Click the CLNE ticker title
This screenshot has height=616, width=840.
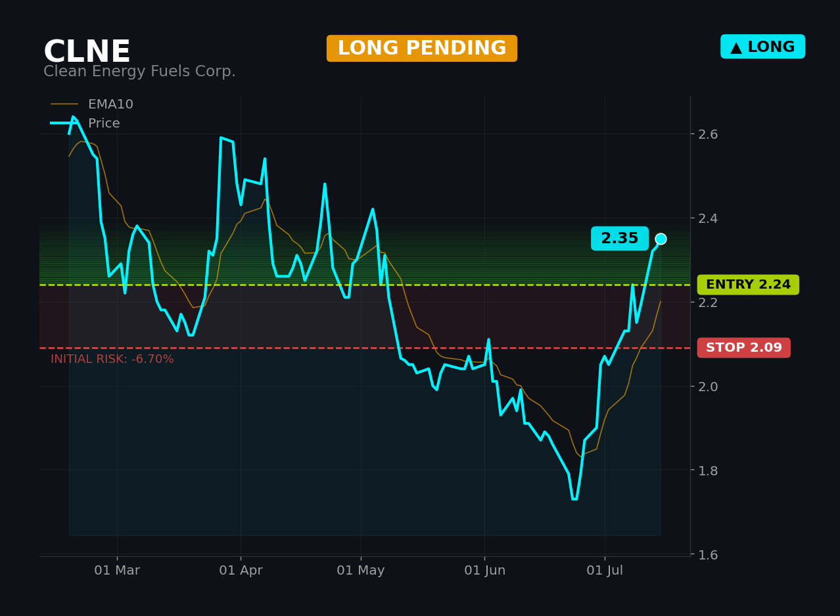tap(87, 52)
